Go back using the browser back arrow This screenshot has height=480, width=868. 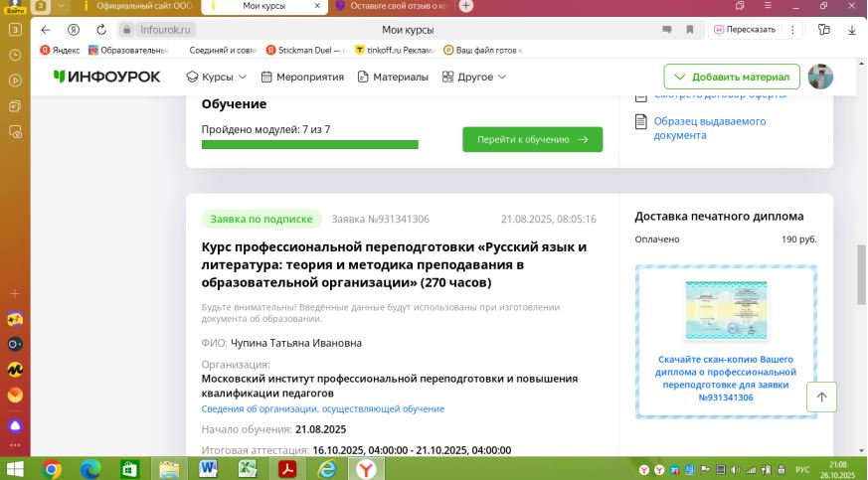point(46,30)
